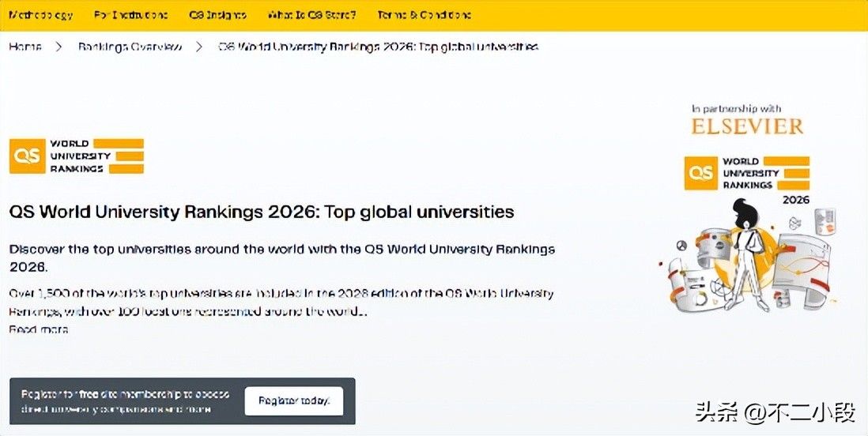
Task: Open the Methodology menu item
Action: click(x=40, y=15)
